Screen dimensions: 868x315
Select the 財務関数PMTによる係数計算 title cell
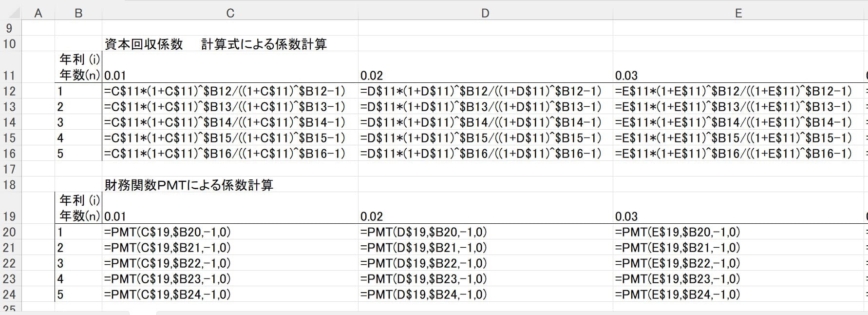(189, 185)
